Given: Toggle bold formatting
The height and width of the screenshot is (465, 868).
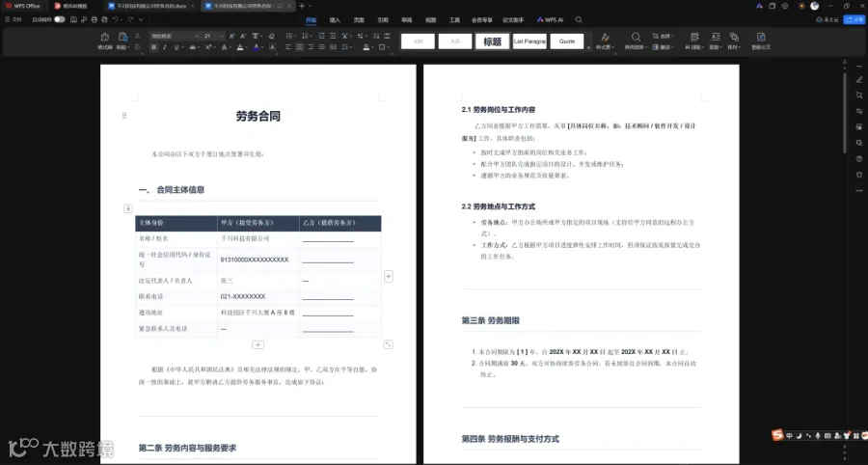Looking at the screenshot, I should point(154,47).
